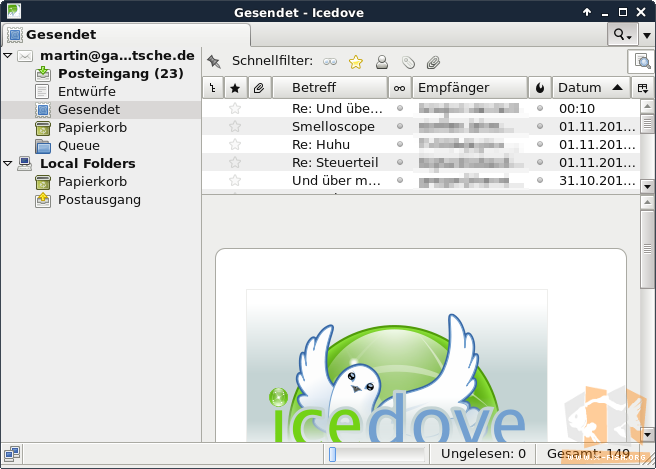Filter messages by tags icon

408,62
